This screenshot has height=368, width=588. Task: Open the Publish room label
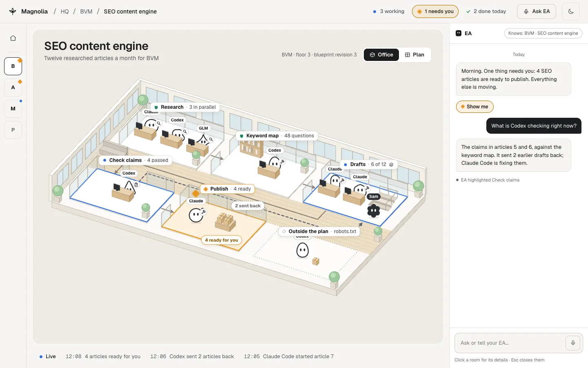(227, 189)
